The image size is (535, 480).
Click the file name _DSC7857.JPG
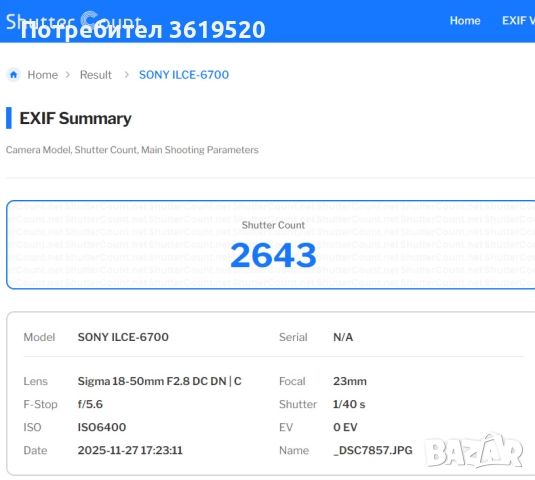[373, 450]
